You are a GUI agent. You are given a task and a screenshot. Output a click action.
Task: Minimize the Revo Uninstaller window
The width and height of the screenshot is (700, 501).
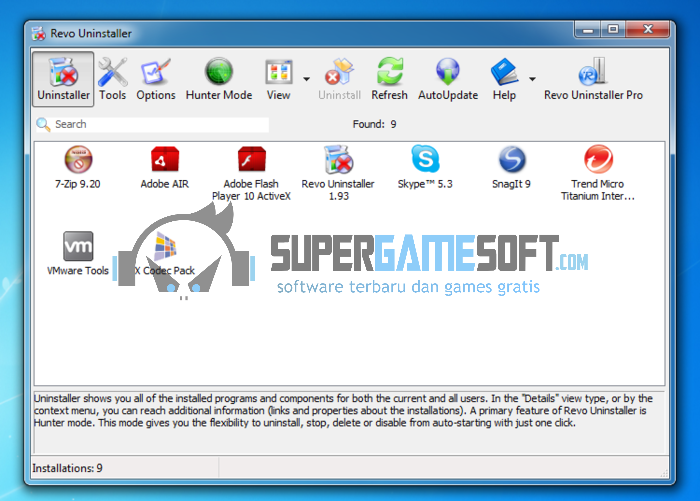pos(588,30)
